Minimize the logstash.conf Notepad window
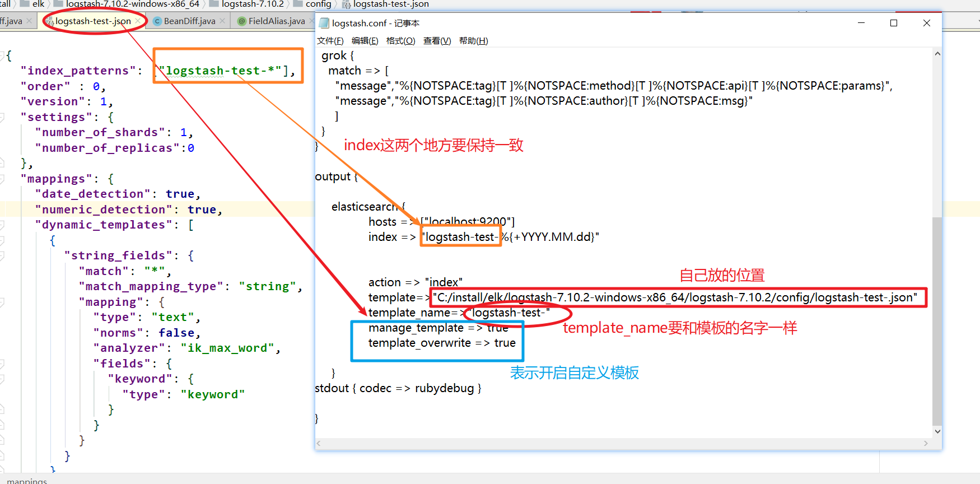 [861, 23]
